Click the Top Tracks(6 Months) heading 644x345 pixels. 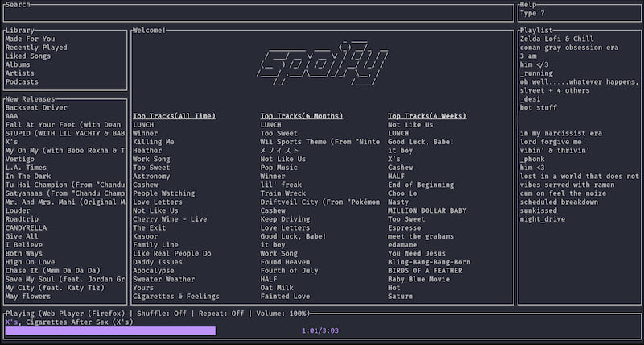click(301, 116)
